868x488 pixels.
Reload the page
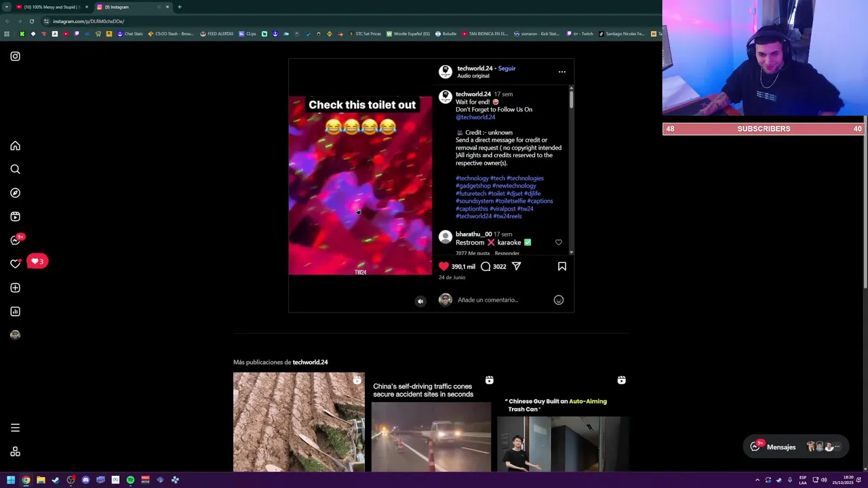[31, 21]
